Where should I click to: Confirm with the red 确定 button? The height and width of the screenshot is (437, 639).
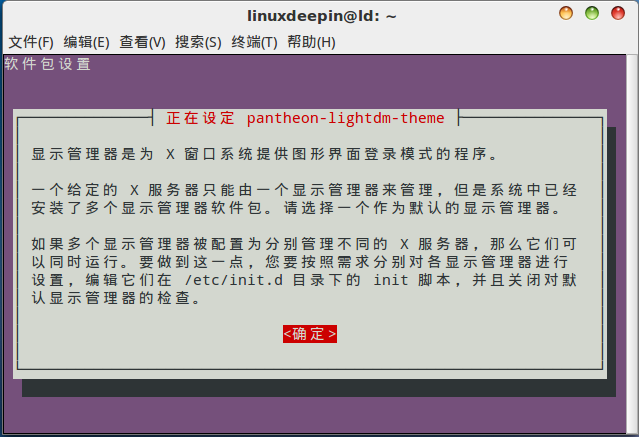pyautogui.click(x=310, y=334)
